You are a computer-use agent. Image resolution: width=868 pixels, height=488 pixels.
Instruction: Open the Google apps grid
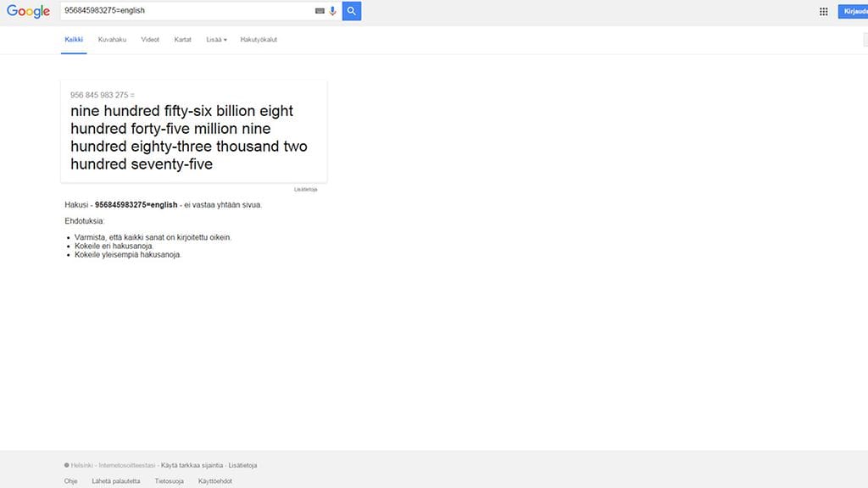pos(823,11)
